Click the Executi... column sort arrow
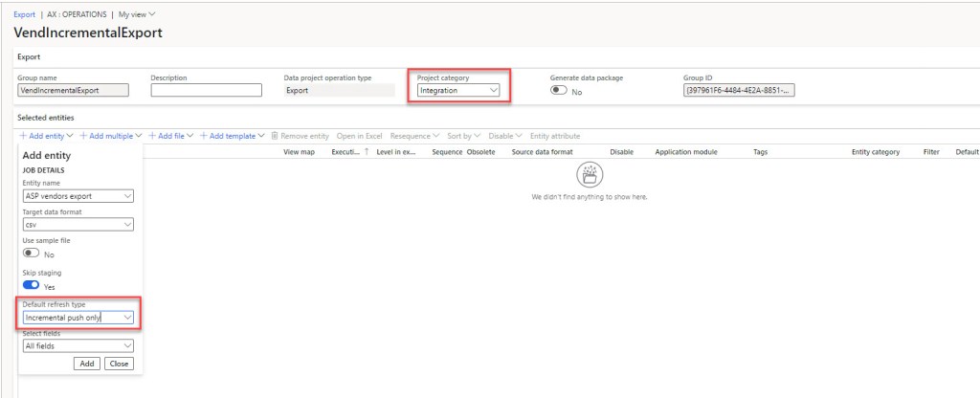Viewport: 980px width, 398px height. [367, 152]
